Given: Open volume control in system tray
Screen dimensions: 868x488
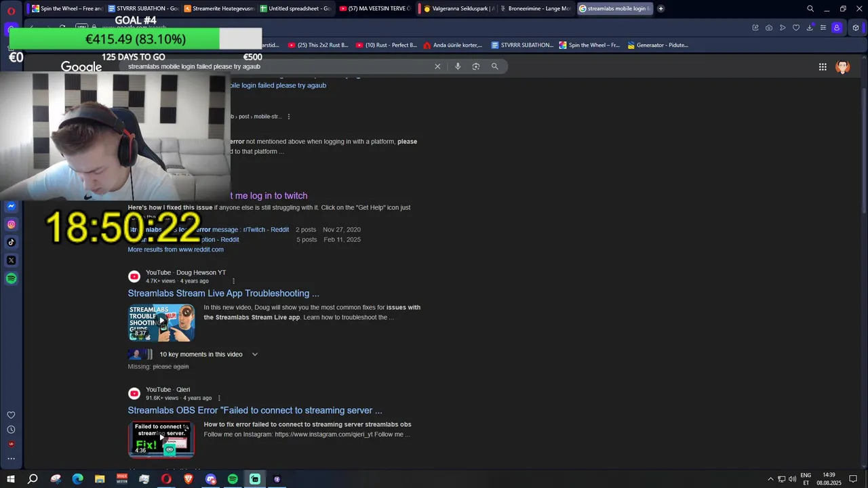Looking at the screenshot, I should click(x=792, y=479).
